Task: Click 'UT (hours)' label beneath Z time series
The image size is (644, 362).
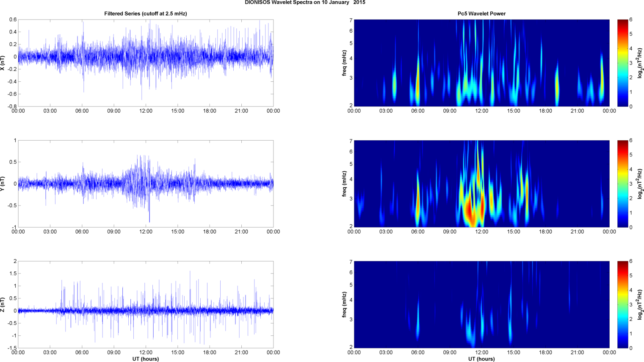Action: [146, 359]
